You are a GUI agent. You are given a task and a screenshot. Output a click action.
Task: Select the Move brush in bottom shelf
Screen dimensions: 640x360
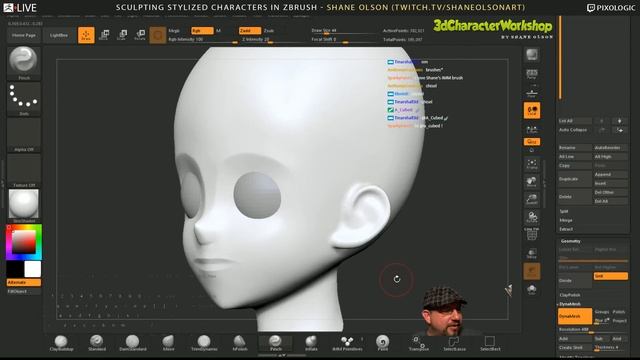click(x=168, y=343)
